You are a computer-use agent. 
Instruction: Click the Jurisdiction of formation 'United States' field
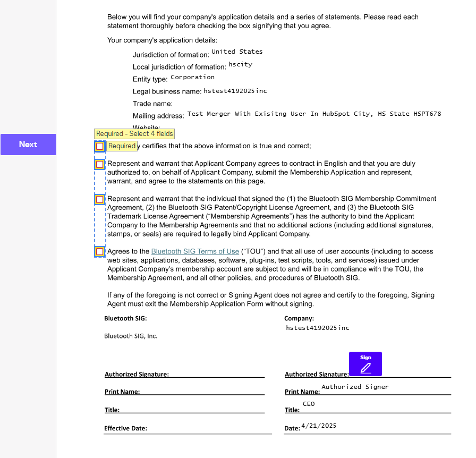237,52
